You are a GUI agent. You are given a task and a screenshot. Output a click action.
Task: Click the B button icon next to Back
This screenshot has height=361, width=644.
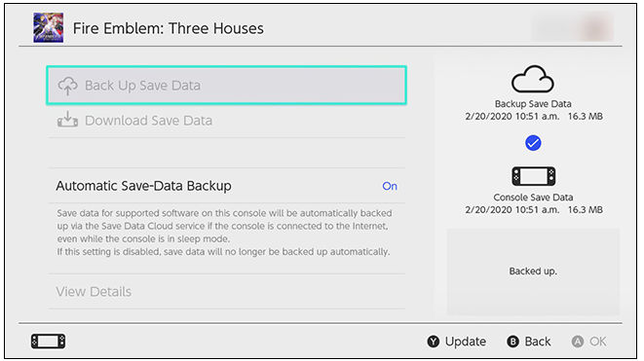(513, 342)
